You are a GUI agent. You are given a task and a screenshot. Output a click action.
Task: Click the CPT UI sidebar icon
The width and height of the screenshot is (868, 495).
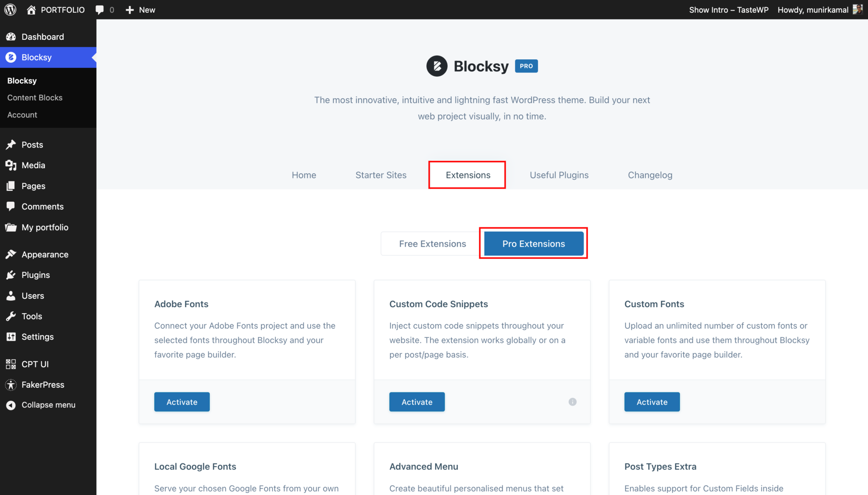(11, 364)
